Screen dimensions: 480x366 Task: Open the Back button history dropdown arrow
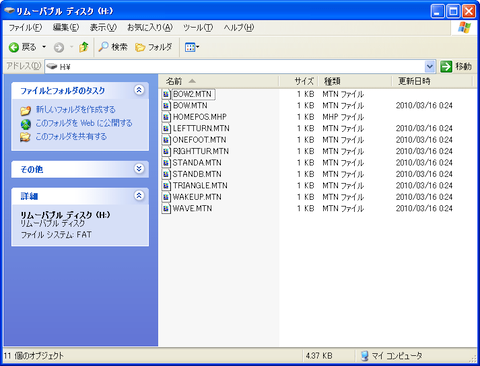44,47
